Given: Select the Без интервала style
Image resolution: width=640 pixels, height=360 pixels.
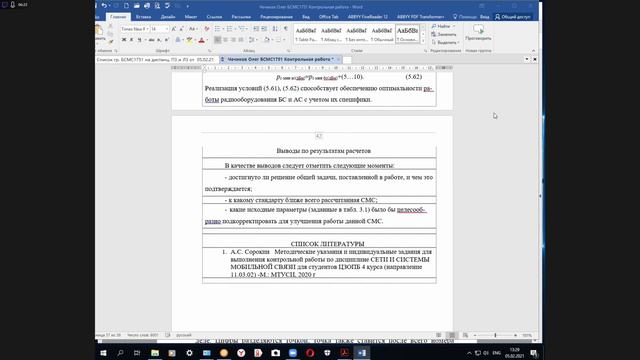Looking at the screenshot, I should 357,34.
